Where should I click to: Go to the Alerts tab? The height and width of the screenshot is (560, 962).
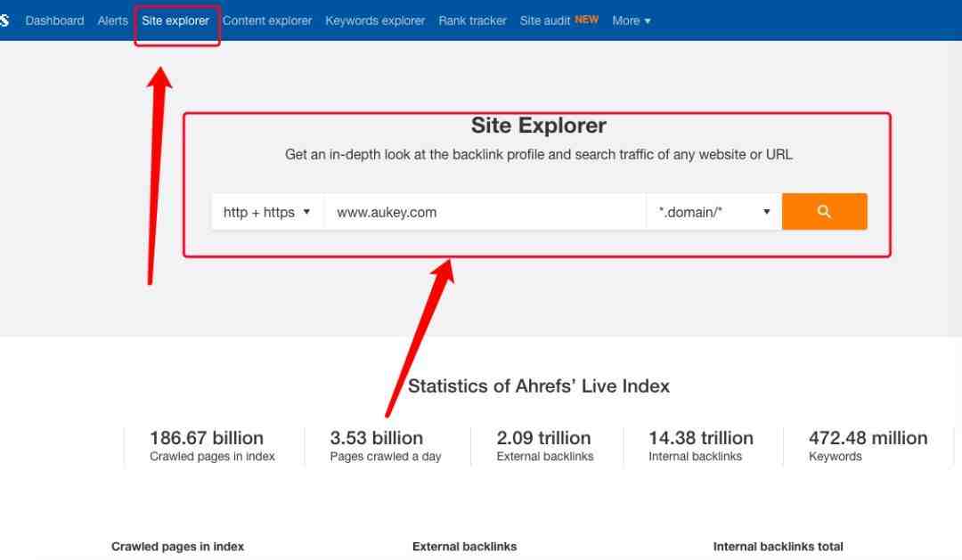click(113, 20)
